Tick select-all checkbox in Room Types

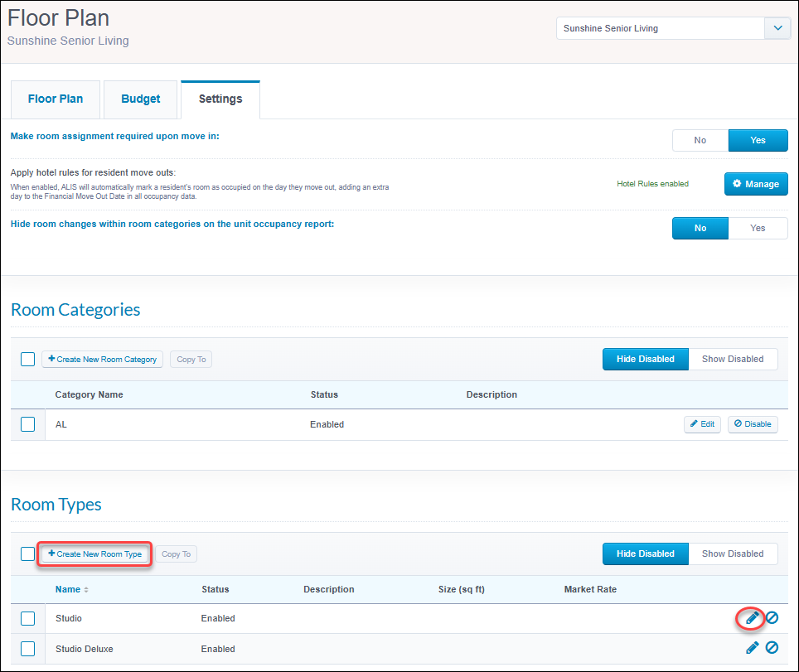[x=28, y=554]
